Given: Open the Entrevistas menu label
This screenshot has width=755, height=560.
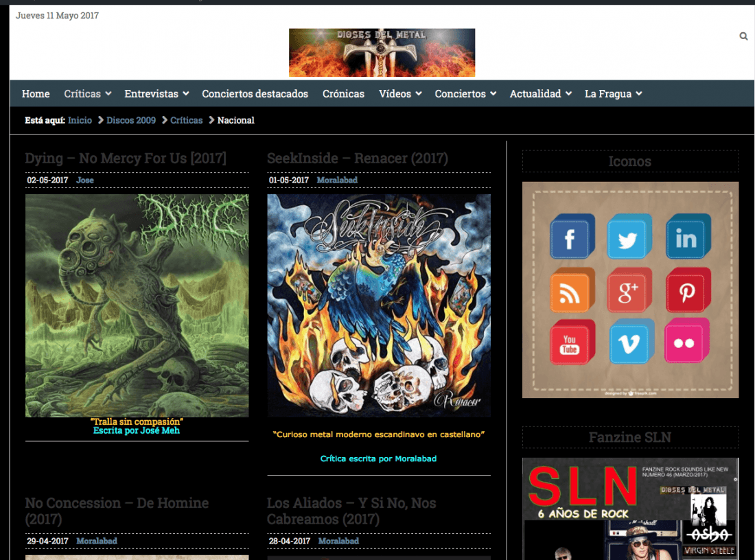Looking at the screenshot, I should pyautogui.click(x=151, y=94).
